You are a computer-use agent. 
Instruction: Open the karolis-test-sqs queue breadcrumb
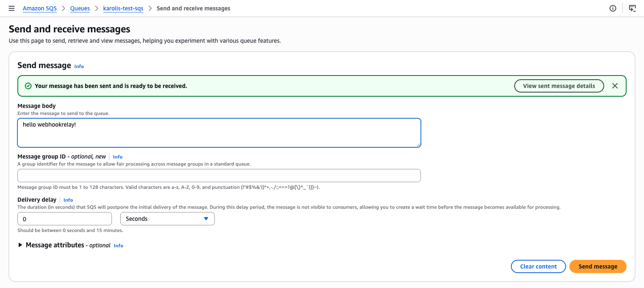pos(123,8)
